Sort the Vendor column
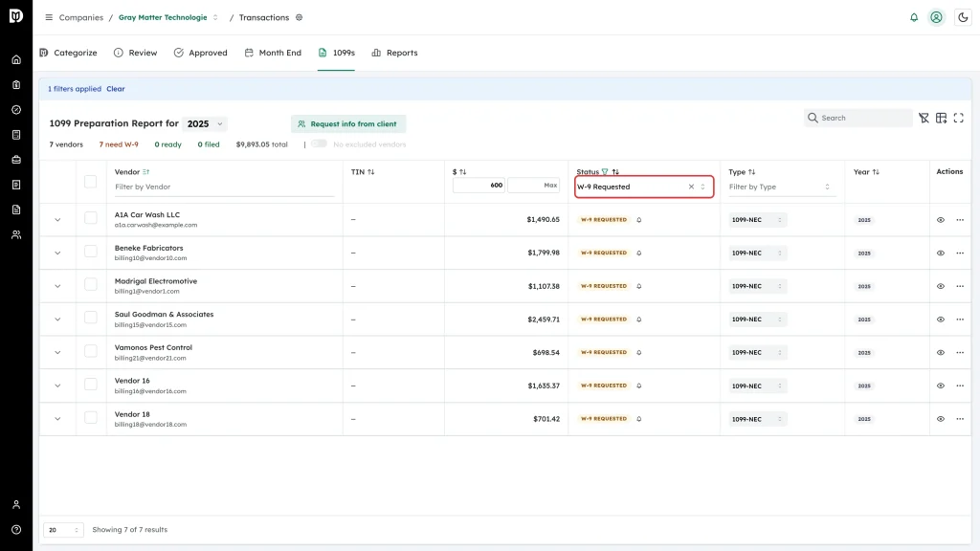This screenshot has height=551, width=980. [x=146, y=172]
